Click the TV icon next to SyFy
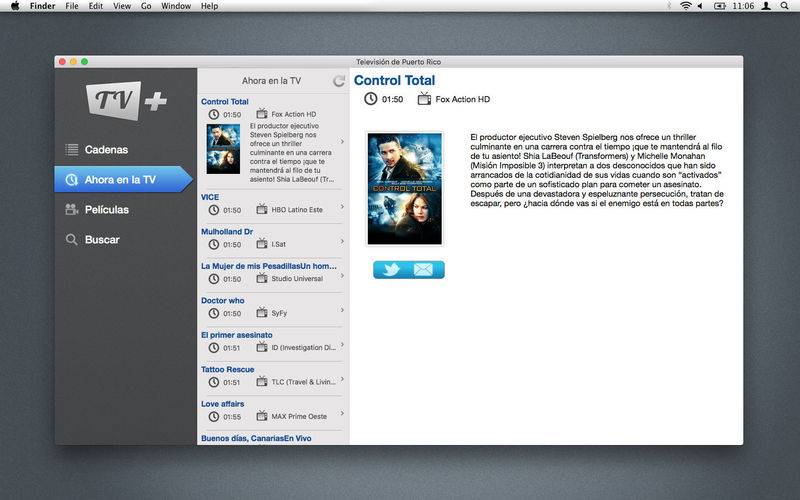800x500 pixels. pos(262,312)
